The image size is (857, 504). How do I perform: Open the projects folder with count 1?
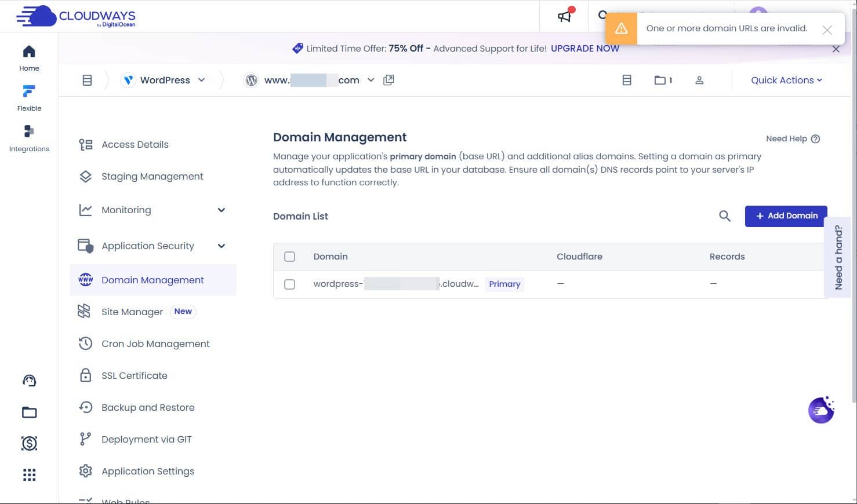pos(663,80)
